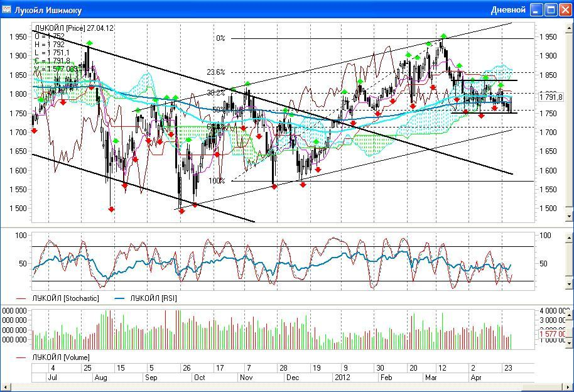Click the Jul month label on time axis
The width and height of the screenshot is (574, 392).
coord(53,378)
